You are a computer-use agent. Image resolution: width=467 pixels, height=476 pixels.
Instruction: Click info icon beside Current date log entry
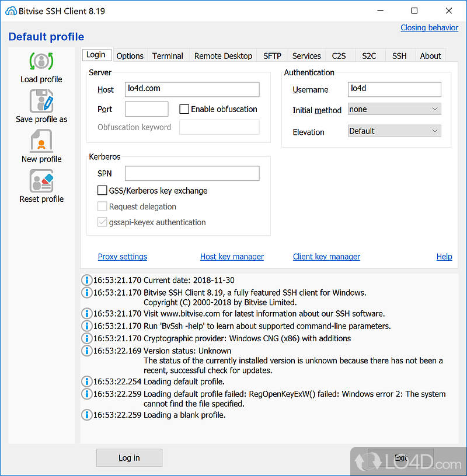click(x=87, y=280)
